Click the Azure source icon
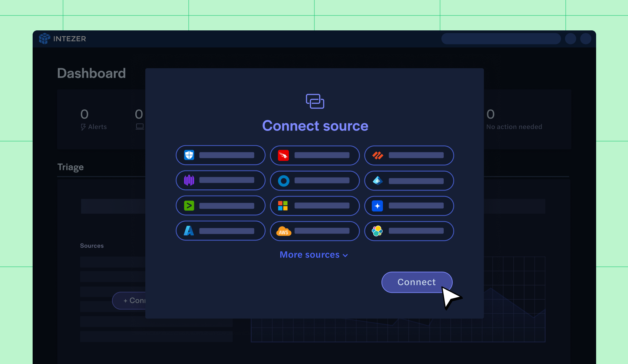628x364 pixels. 189,231
